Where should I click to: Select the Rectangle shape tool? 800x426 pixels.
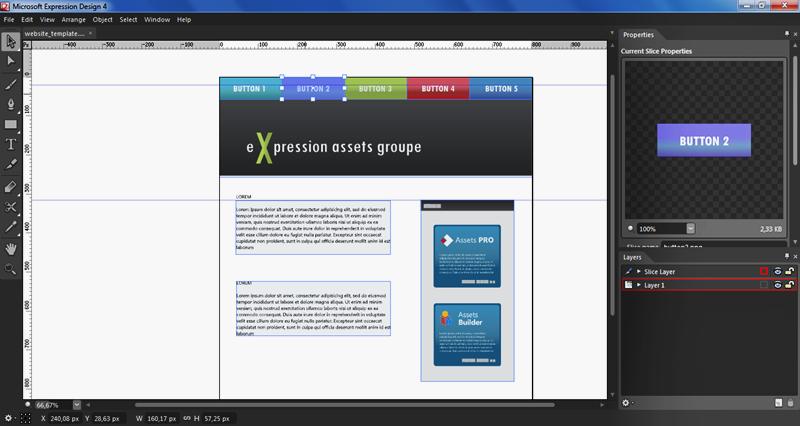(11, 124)
